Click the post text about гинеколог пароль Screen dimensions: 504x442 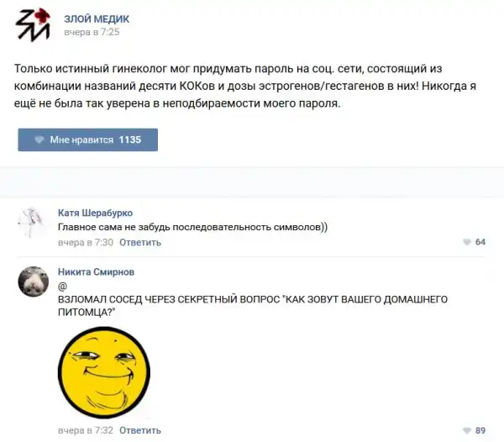pyautogui.click(x=245, y=86)
